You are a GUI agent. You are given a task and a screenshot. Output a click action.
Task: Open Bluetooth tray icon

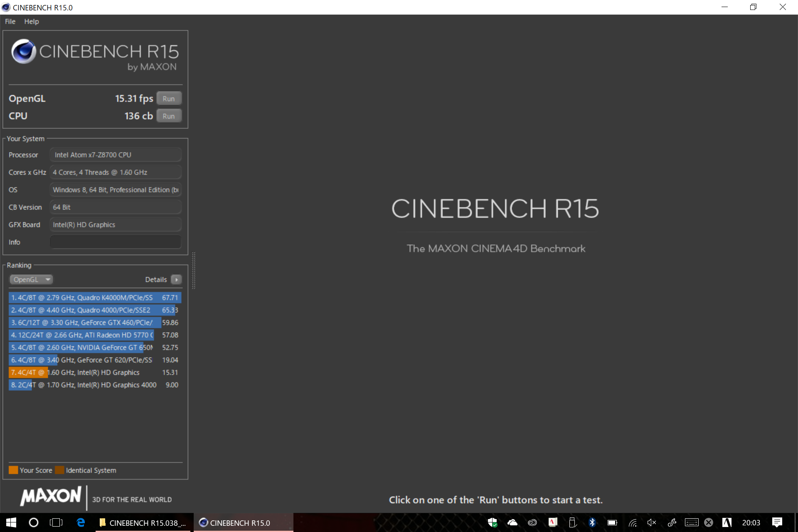[592, 522]
